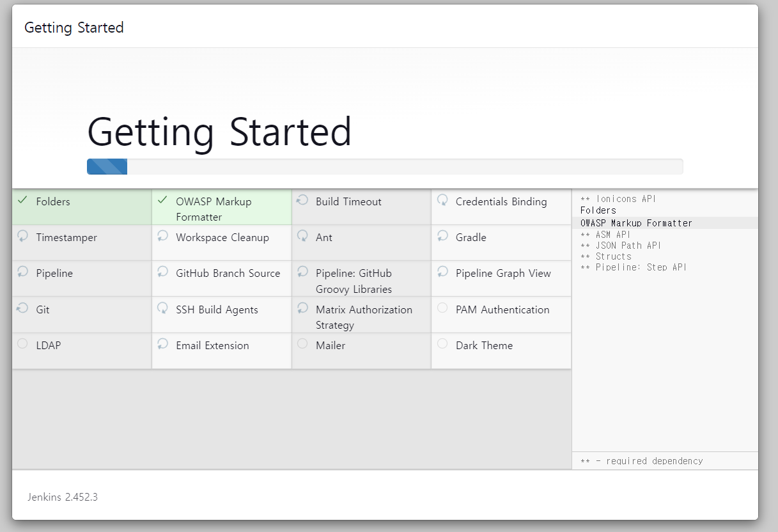
Task: Select the Git plugin label
Action: tap(43, 309)
